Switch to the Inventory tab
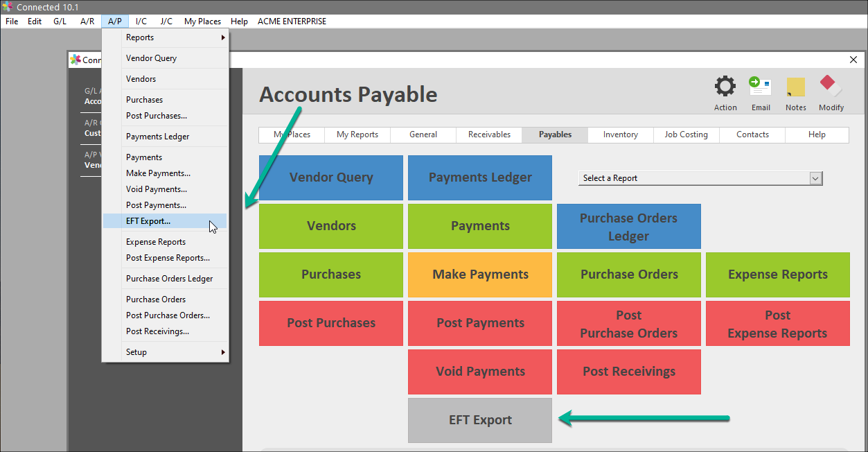The height and width of the screenshot is (452, 868). tap(619, 134)
